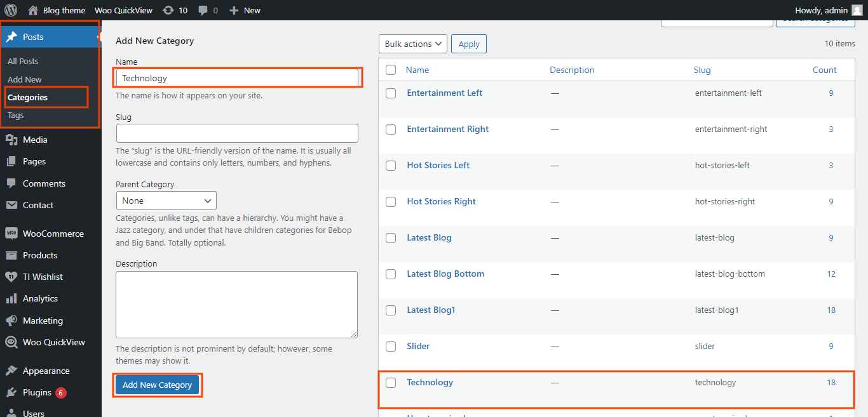Click the Analytics bar chart icon

click(11, 298)
